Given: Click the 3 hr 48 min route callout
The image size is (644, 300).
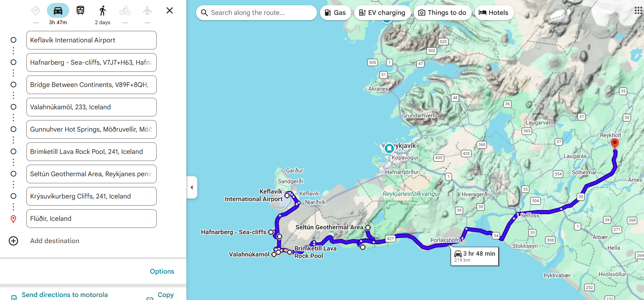Looking at the screenshot, I should coord(475,256).
